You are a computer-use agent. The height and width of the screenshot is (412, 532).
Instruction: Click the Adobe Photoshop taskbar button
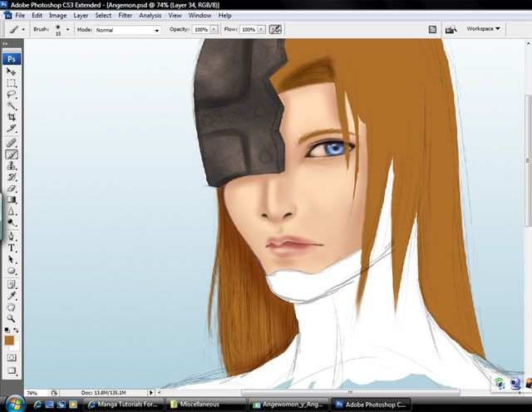click(x=371, y=405)
